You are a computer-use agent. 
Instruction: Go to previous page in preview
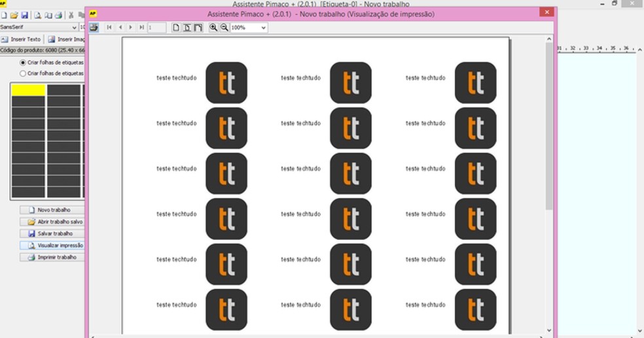pos(120,27)
